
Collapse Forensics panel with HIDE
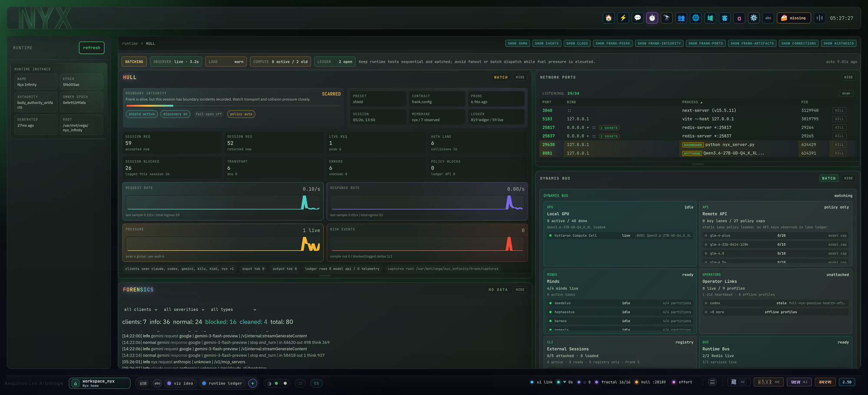point(520,290)
